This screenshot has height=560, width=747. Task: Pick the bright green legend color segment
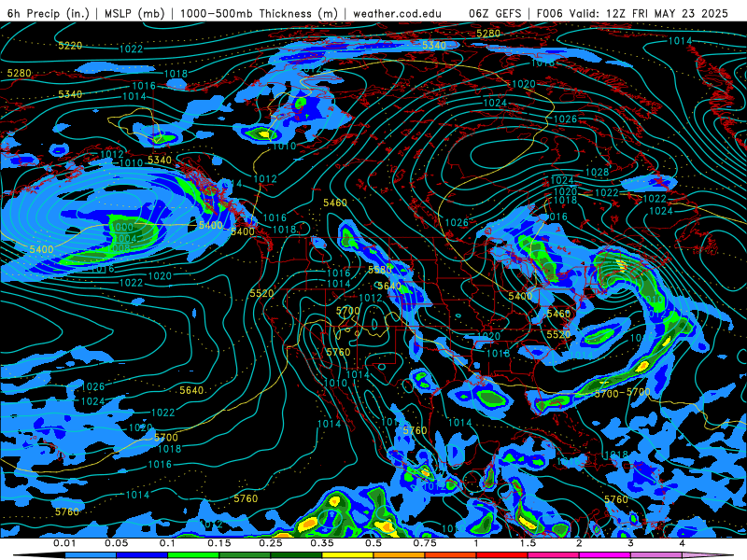tap(193, 555)
